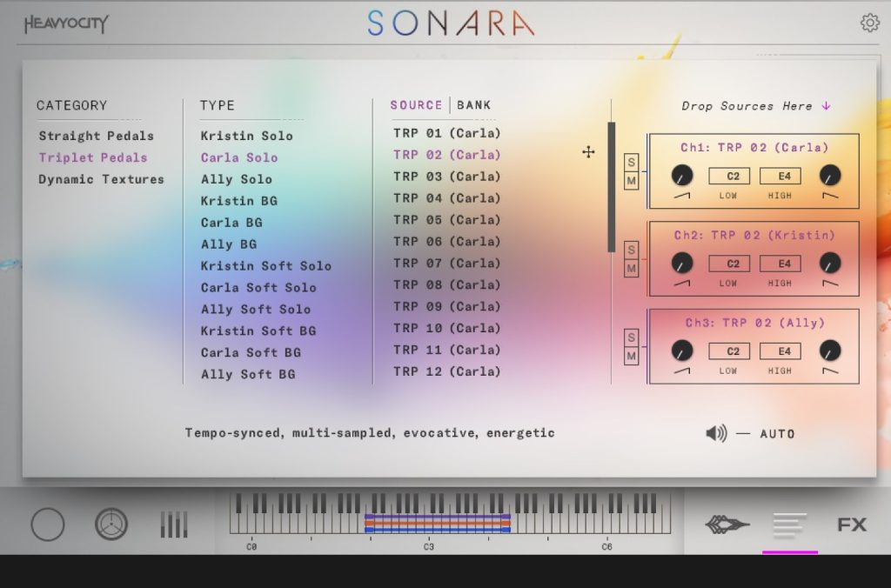Screen dimensions: 891x588
Task: Mute channel 2 TRP 02 (Kristin)
Action: pyautogui.click(x=632, y=269)
